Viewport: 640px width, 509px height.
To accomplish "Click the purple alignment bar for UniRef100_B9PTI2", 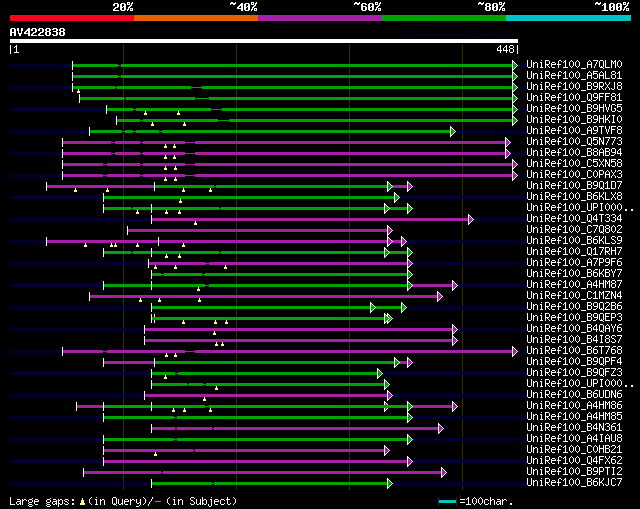I will pyautogui.click(x=263, y=473).
